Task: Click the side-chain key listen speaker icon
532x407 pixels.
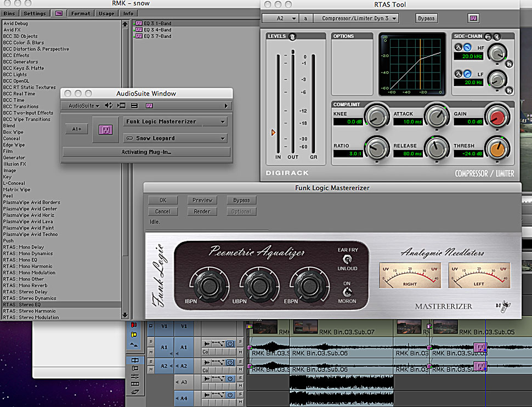Action: [x=498, y=36]
